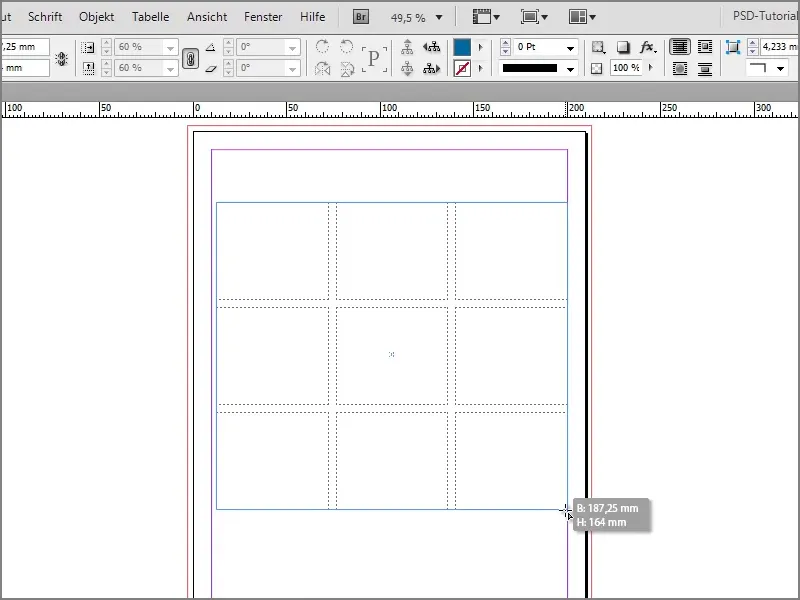
Task: Open the zoom percentage dropdown showing 49,5 %
Action: click(417, 17)
